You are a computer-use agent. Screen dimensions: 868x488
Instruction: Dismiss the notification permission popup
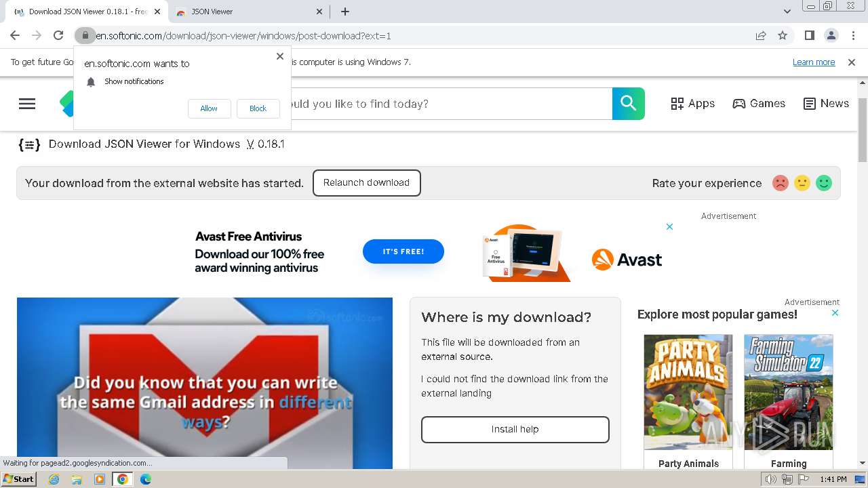[280, 56]
